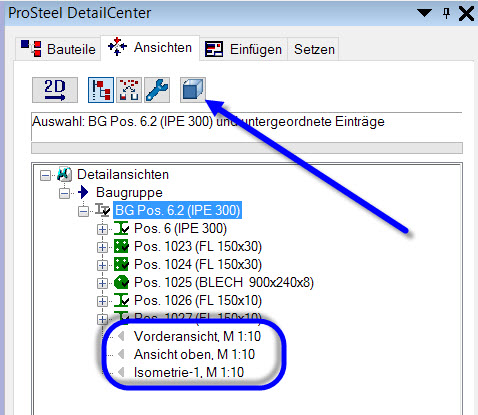
Task: Select Ansicht oben, M 1:10 view
Action: click(x=194, y=354)
